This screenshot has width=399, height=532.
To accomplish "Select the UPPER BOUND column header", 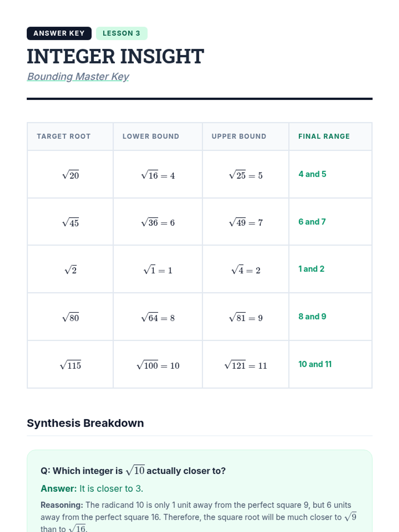I will 239,136.
